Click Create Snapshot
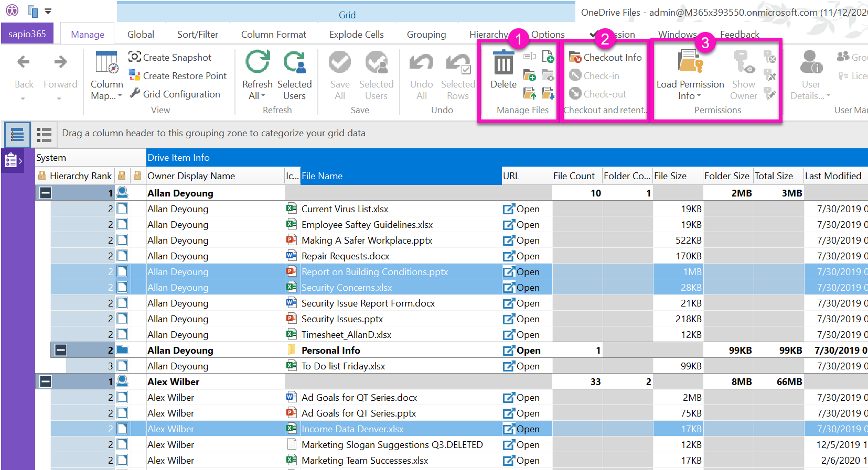The image size is (868, 470). click(x=170, y=57)
